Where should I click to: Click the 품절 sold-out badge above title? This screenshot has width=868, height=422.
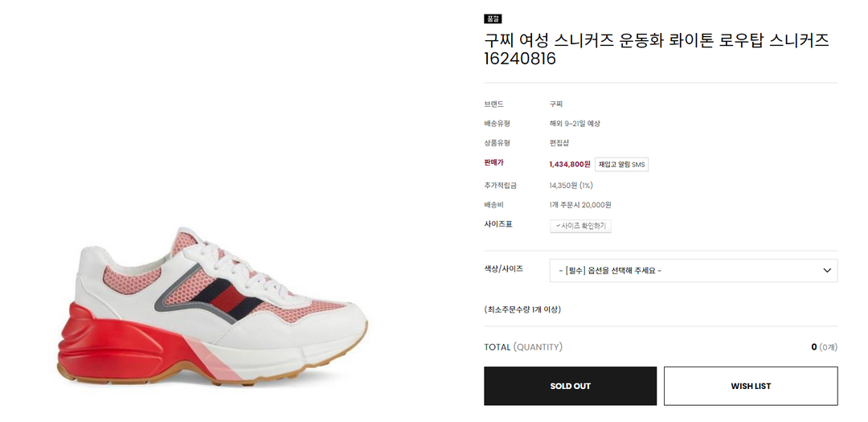(493, 18)
